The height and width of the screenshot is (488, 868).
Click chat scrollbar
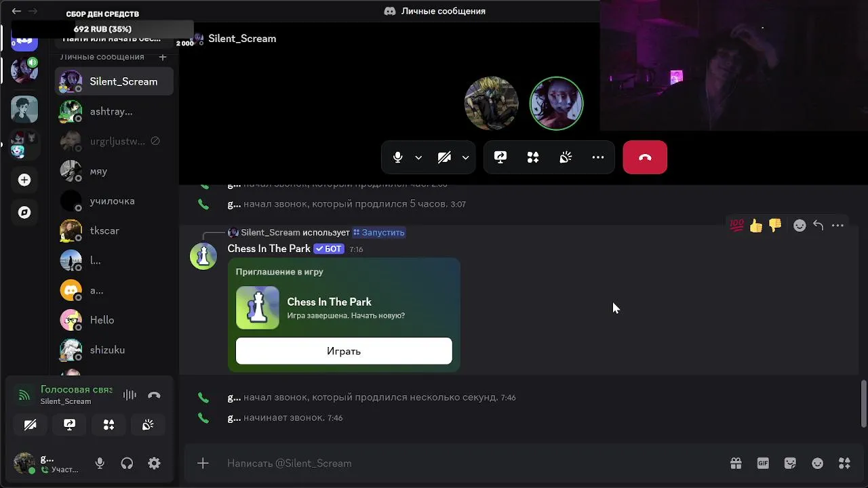(x=863, y=404)
